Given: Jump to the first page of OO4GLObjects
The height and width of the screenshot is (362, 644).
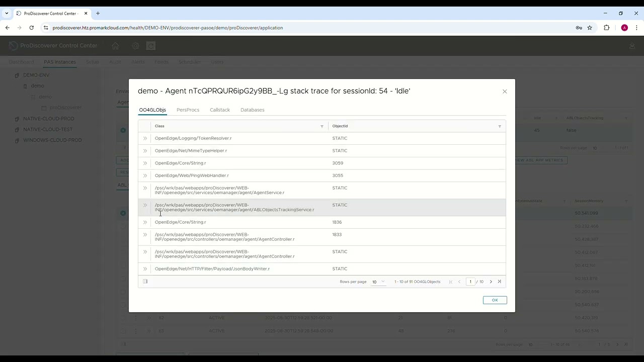Looking at the screenshot, I should click(x=450, y=282).
